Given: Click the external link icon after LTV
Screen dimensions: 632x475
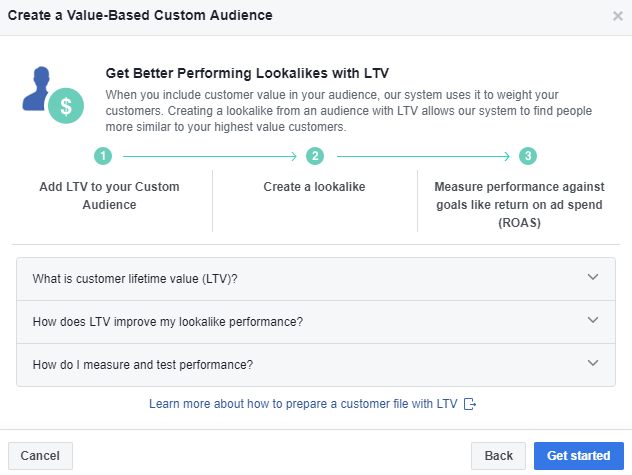Looking at the screenshot, I should tap(470, 404).
